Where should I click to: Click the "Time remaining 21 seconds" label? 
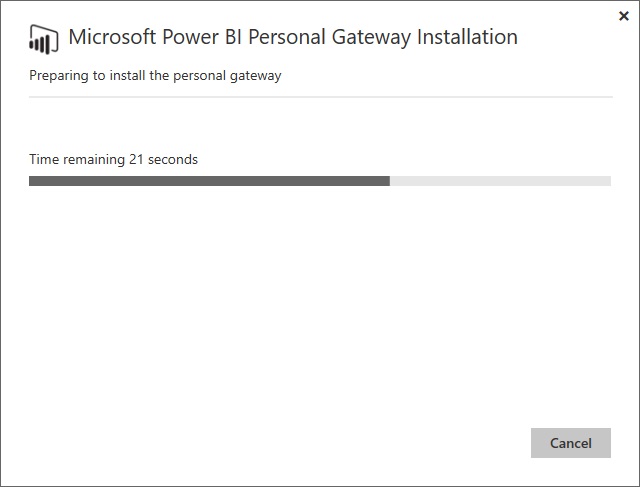113,159
